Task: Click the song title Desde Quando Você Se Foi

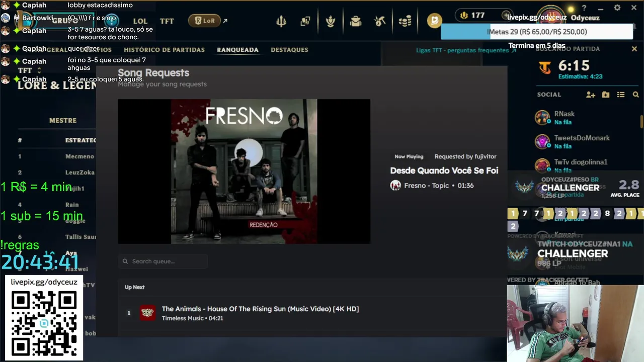Action: pyautogui.click(x=444, y=170)
